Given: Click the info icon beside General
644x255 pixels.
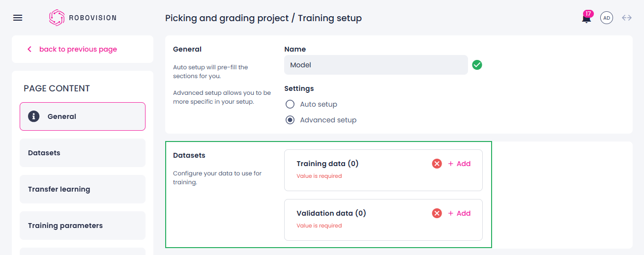Looking at the screenshot, I should [34, 116].
